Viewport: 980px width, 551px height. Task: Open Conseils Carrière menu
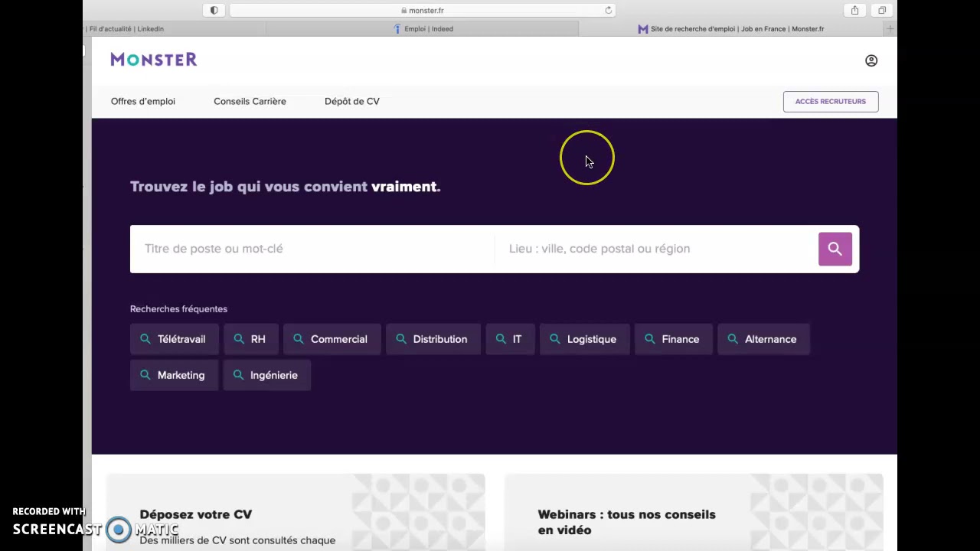point(250,101)
